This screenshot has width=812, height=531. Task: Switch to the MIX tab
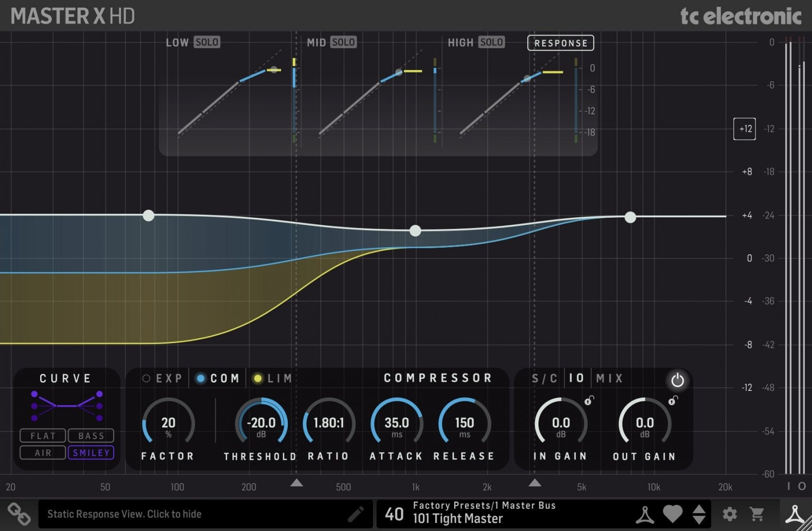tap(610, 378)
